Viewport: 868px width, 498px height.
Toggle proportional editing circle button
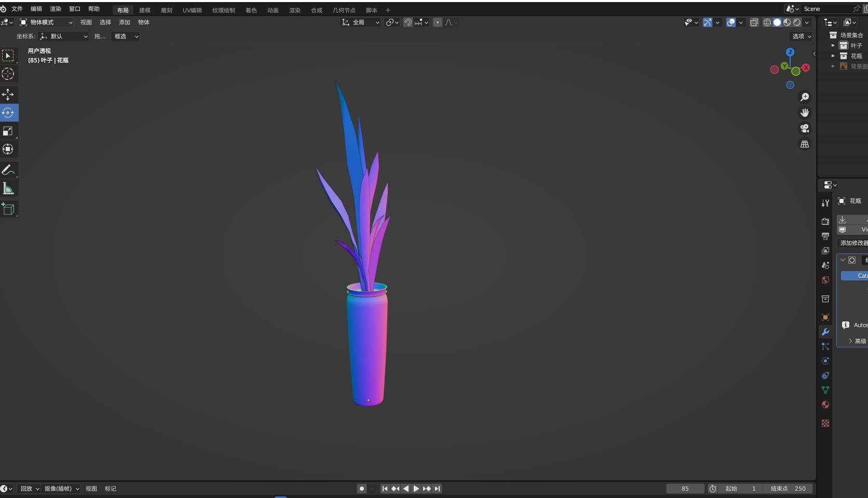click(x=438, y=22)
